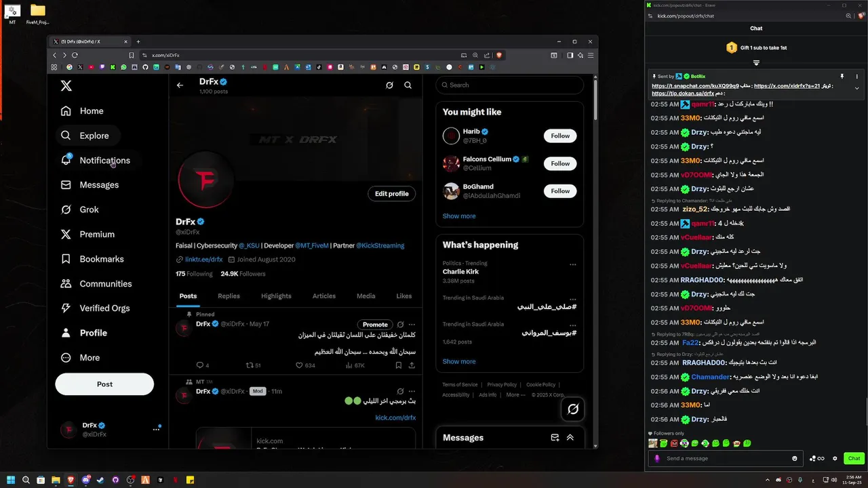The width and height of the screenshot is (868, 488).
Task: Click the search icon in profile header
Action: coord(408,85)
